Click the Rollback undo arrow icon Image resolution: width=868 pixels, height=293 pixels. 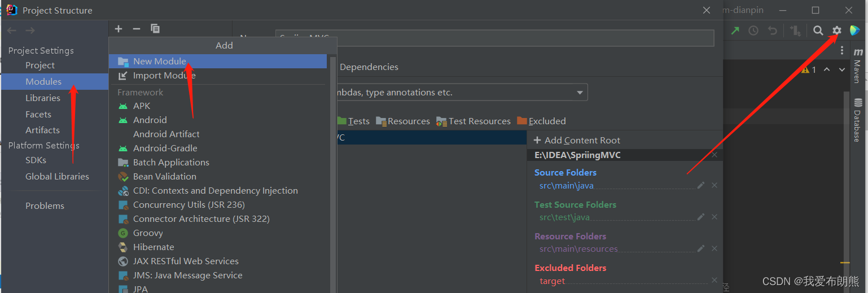(773, 31)
